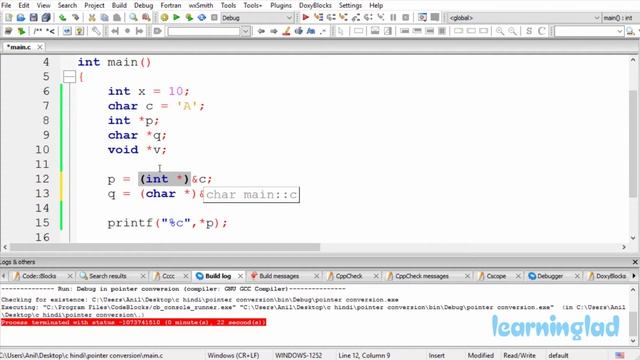Run the program with green arrow
This screenshot has height=360, width=640.
point(176,18)
